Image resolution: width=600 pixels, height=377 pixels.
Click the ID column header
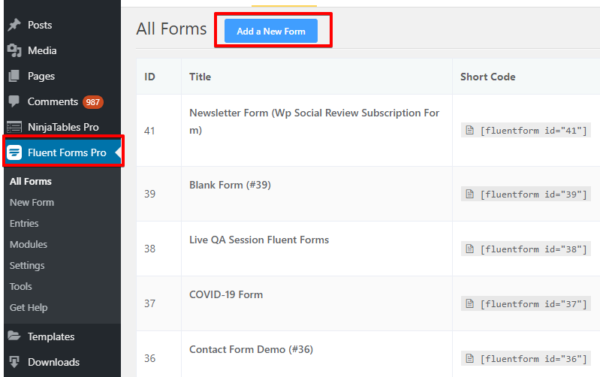click(x=150, y=77)
